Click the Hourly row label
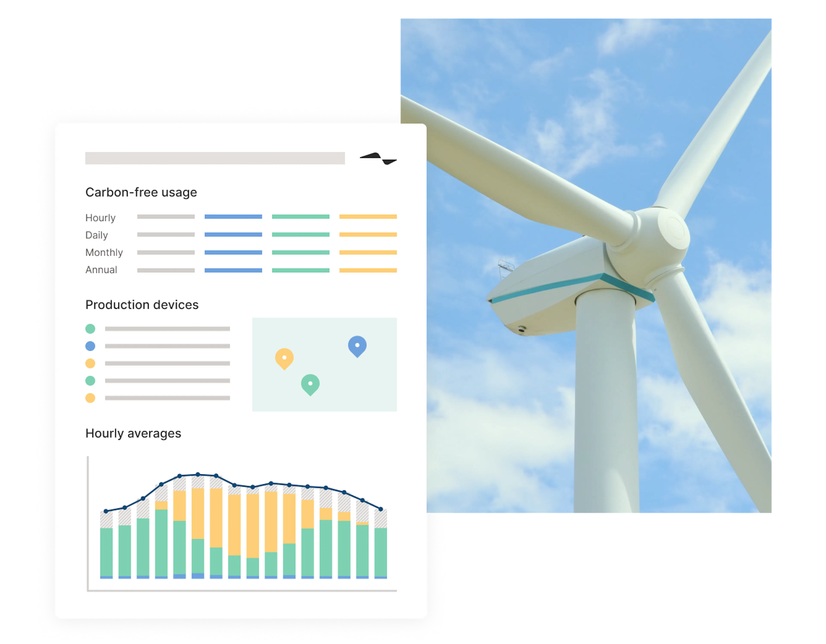 point(100,218)
